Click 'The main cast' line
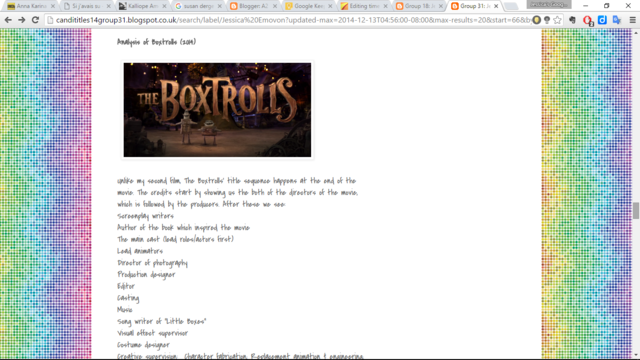The image size is (640, 360). coord(176,239)
